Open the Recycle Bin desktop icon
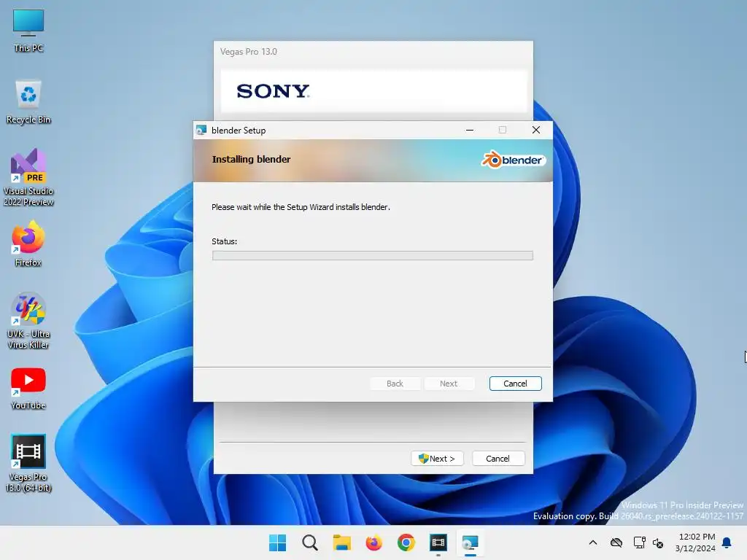The width and height of the screenshot is (747, 560). 28,102
